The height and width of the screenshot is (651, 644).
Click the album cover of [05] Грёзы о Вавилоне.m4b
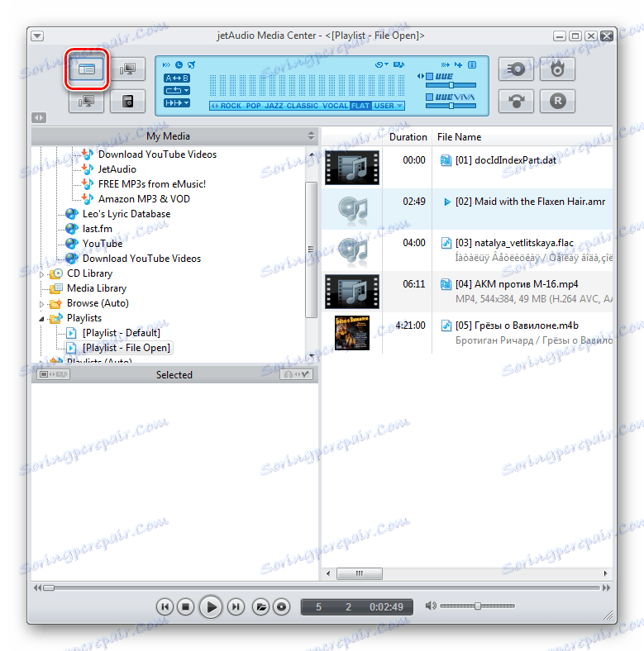pos(352,333)
